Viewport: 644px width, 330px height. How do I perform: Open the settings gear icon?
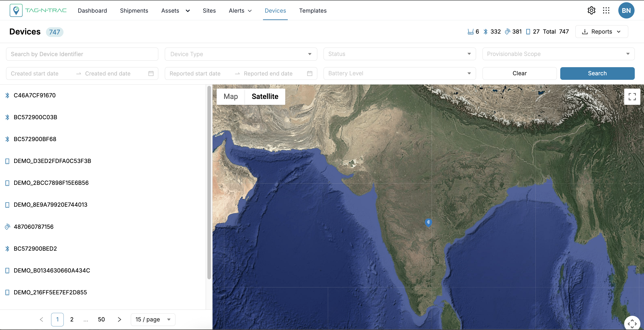pyautogui.click(x=591, y=11)
